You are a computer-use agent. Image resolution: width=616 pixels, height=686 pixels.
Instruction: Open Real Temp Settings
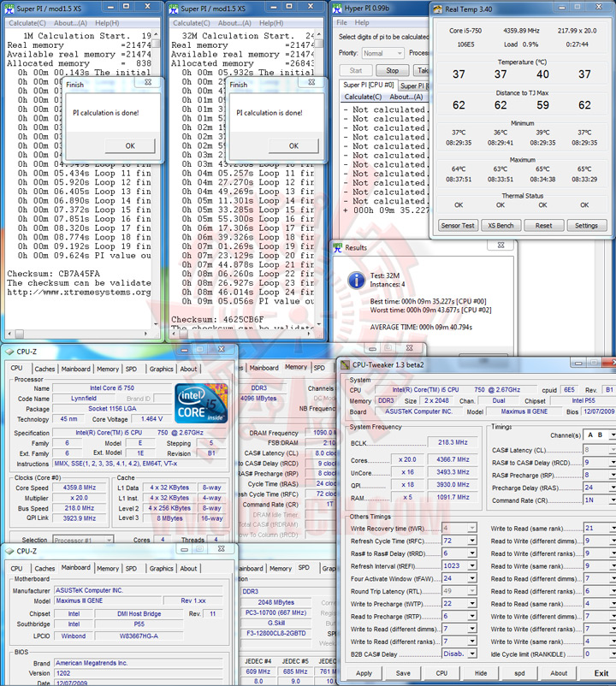pyautogui.click(x=586, y=226)
